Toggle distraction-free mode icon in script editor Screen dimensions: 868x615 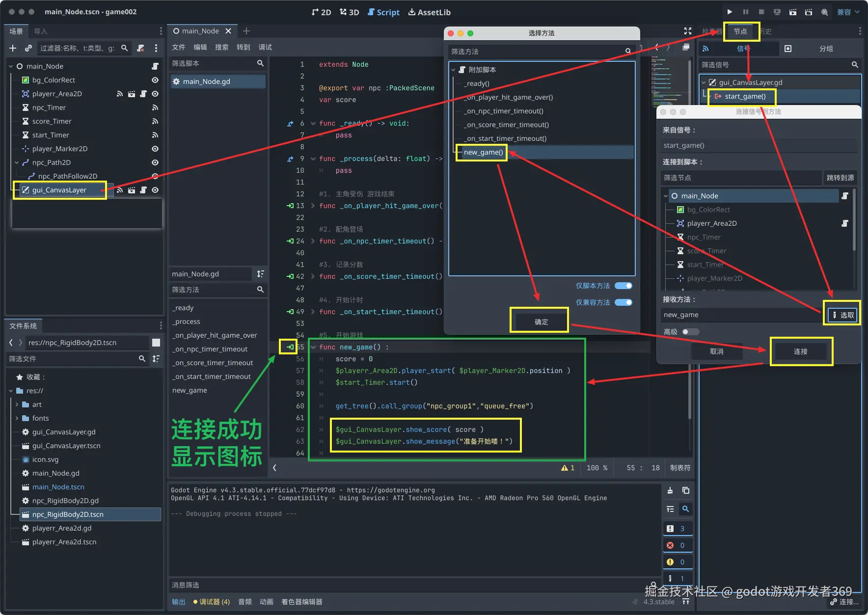tap(688, 31)
